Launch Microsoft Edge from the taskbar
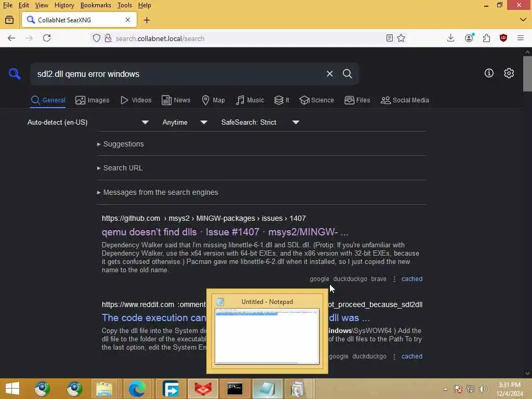The width and height of the screenshot is (532, 399). [x=137, y=389]
